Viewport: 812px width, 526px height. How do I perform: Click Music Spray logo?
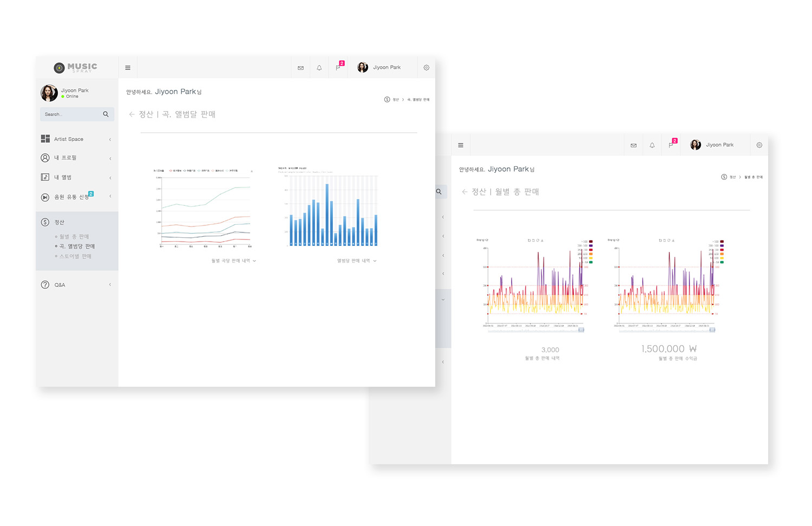(x=75, y=67)
